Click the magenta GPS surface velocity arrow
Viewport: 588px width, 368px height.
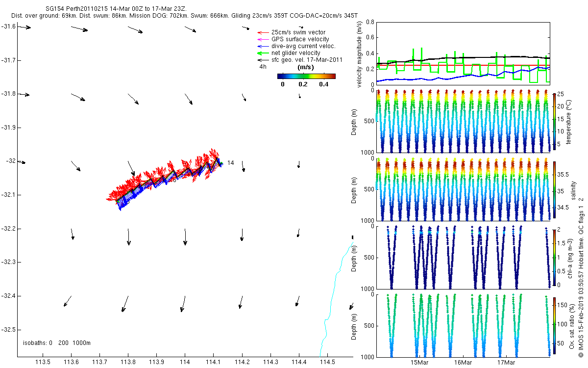264,39
